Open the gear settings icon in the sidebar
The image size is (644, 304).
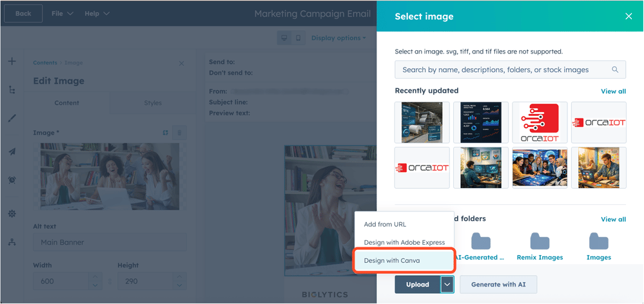point(12,213)
